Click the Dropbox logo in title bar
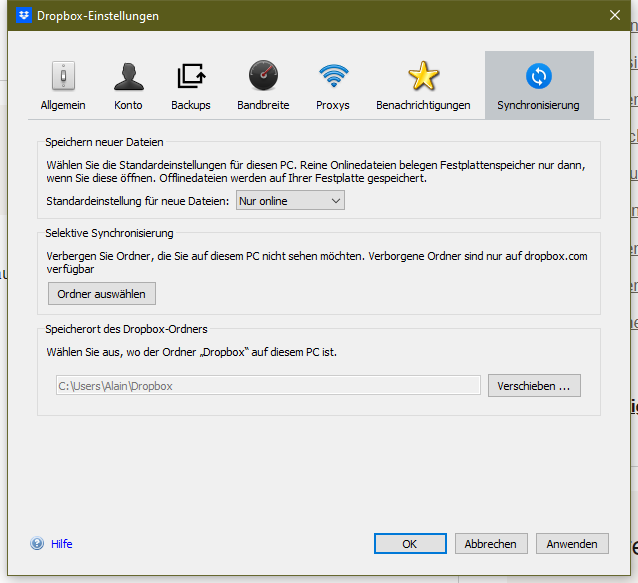 [x=24, y=15]
